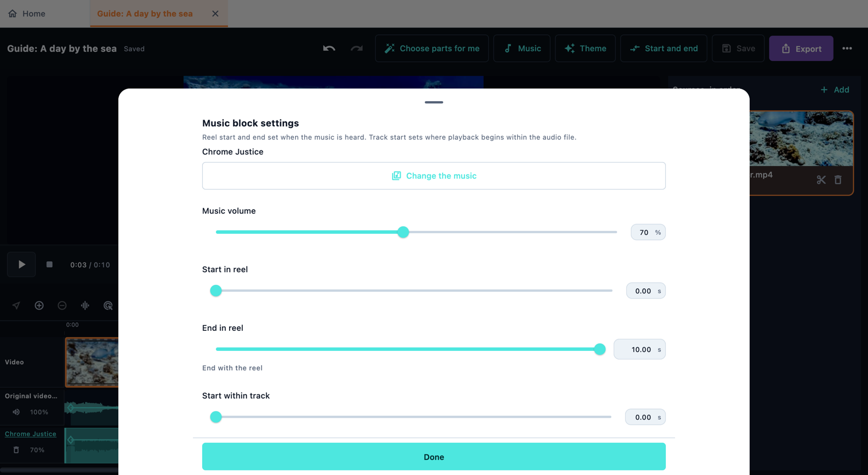Click the Chrome Justice audio waveform clip
Image resolution: width=868 pixels, height=475 pixels.
(x=92, y=445)
